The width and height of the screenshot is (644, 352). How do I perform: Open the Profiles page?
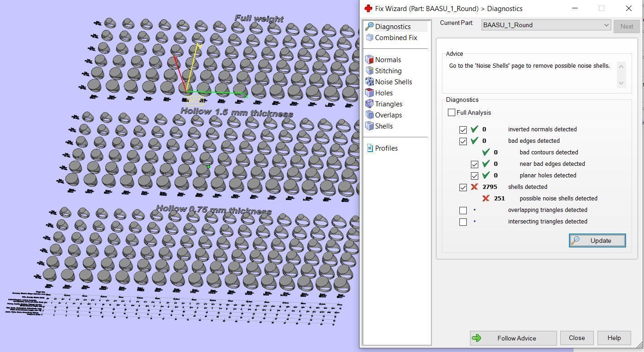point(386,148)
